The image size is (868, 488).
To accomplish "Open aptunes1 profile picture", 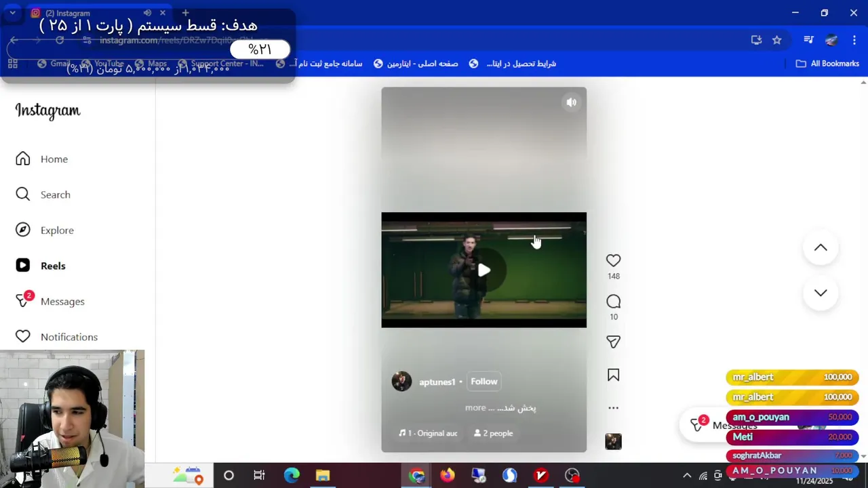I will pos(401,381).
